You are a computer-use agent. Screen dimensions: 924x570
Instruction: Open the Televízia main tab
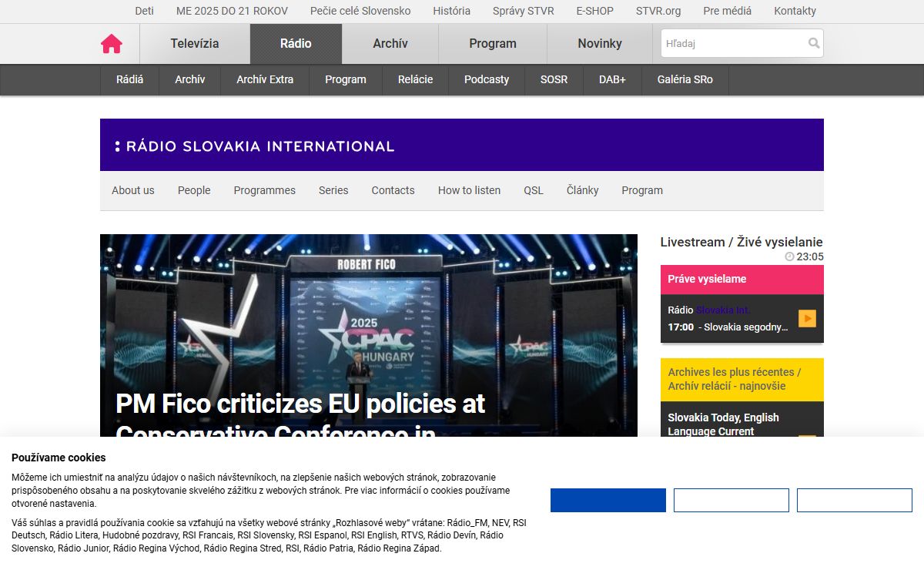[195, 44]
